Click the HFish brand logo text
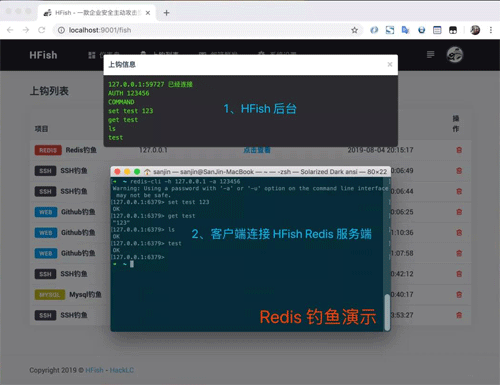This screenshot has height=385, width=500. pyautogui.click(x=43, y=55)
